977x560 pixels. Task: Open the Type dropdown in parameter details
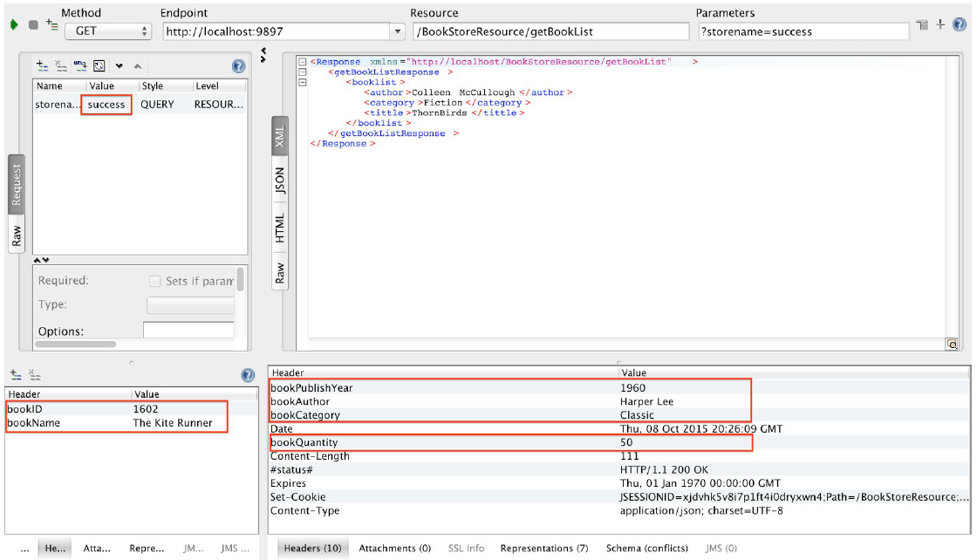coord(190,305)
